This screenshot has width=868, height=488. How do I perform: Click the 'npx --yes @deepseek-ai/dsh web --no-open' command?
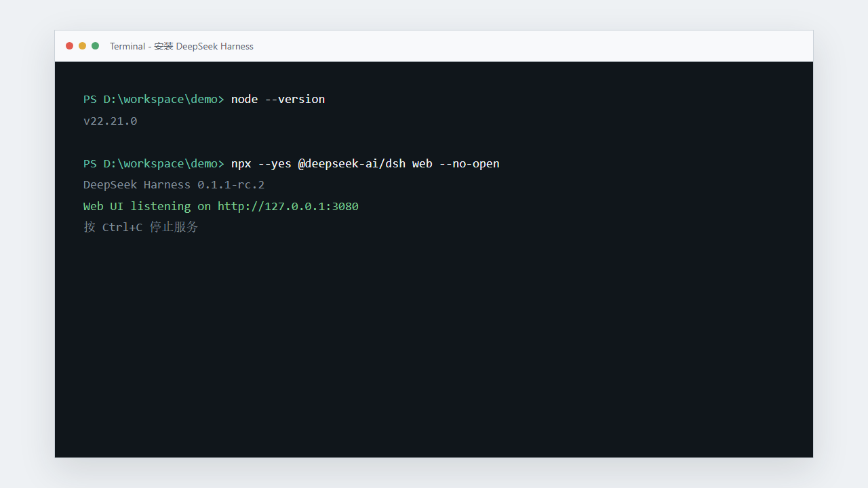366,164
